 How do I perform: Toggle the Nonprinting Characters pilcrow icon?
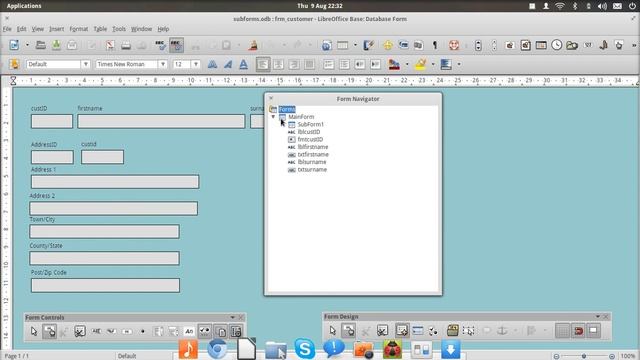click(435, 45)
